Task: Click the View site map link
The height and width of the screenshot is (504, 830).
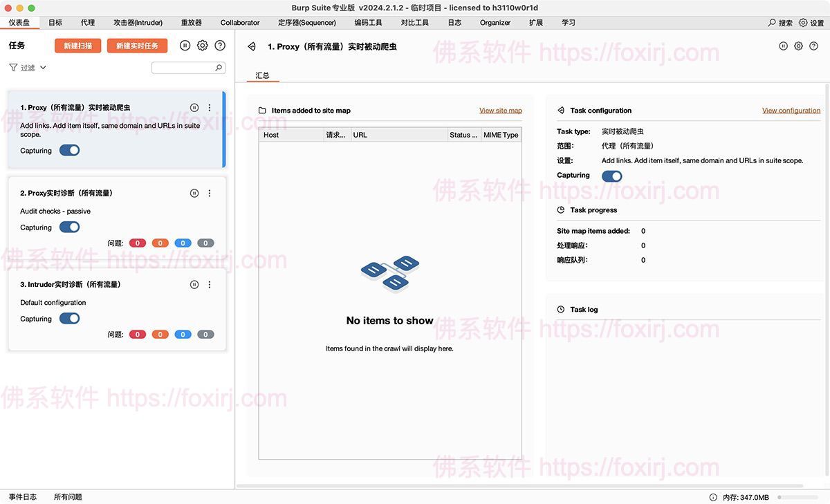Action: pos(500,110)
